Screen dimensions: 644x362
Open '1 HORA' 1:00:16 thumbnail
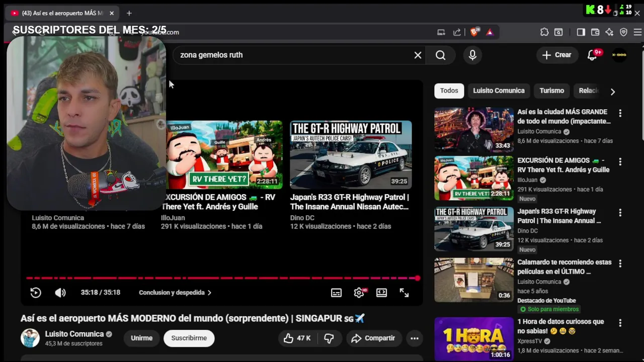click(x=474, y=339)
